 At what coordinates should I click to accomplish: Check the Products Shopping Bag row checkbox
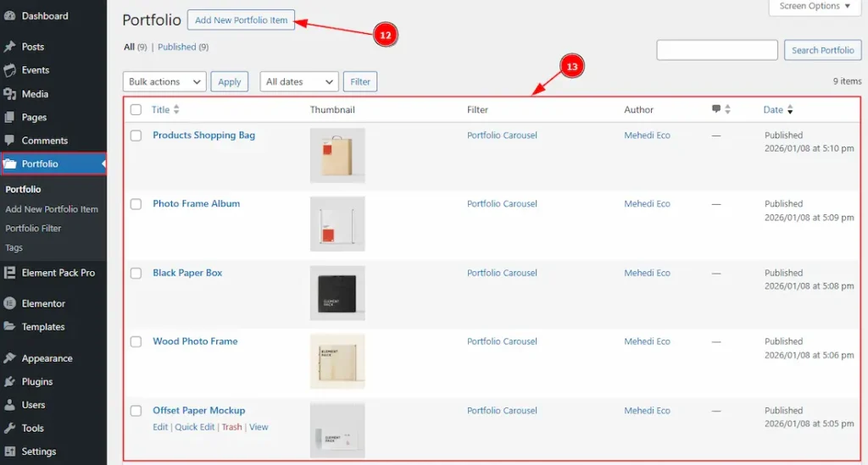tap(136, 136)
